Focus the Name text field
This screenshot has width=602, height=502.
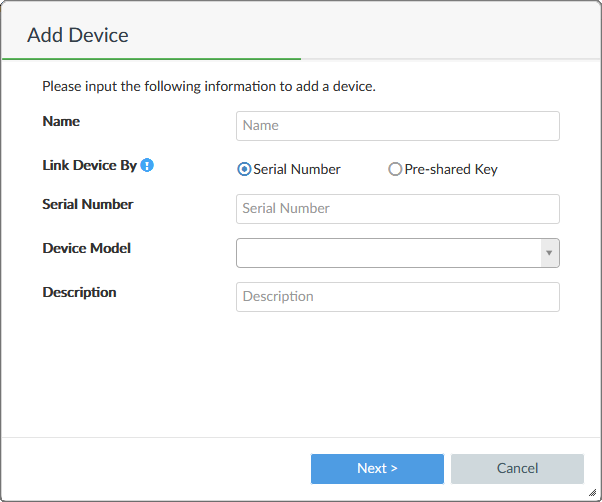click(x=397, y=126)
